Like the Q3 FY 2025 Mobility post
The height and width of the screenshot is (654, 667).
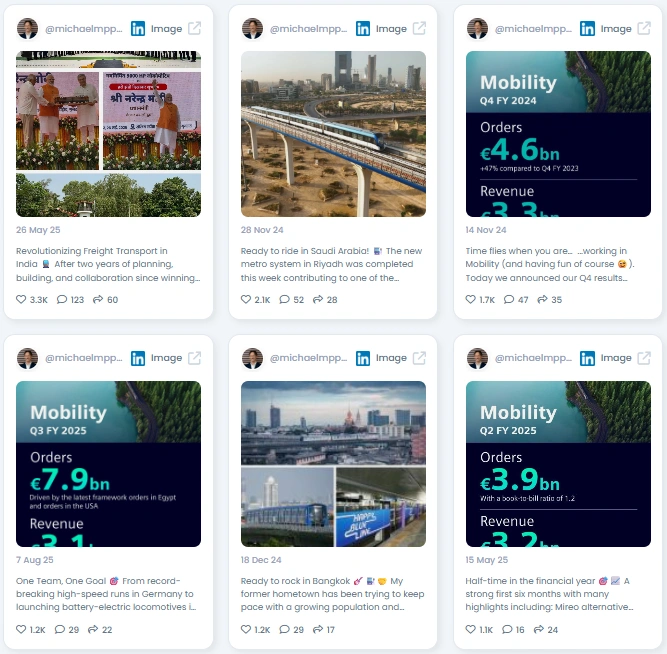pos(21,629)
